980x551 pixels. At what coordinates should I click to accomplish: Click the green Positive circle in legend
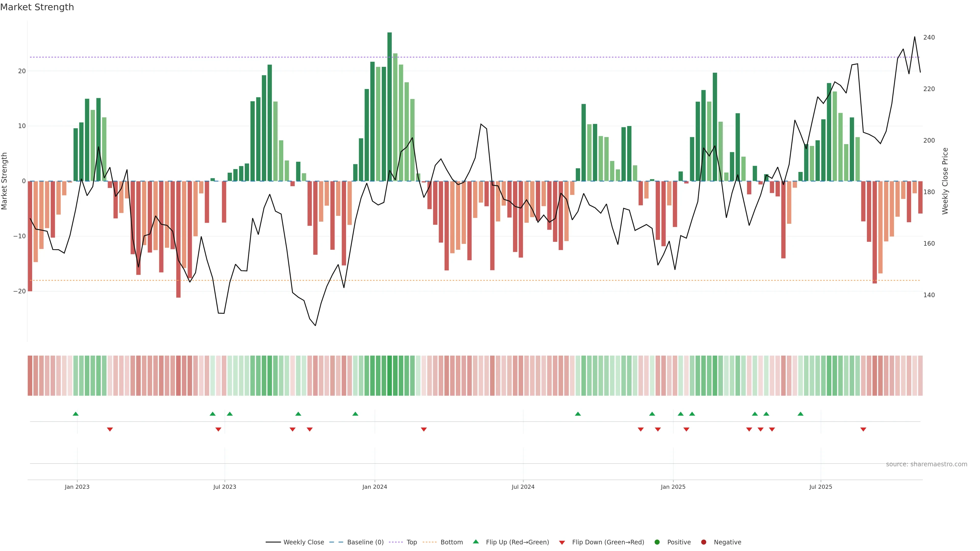tap(657, 542)
